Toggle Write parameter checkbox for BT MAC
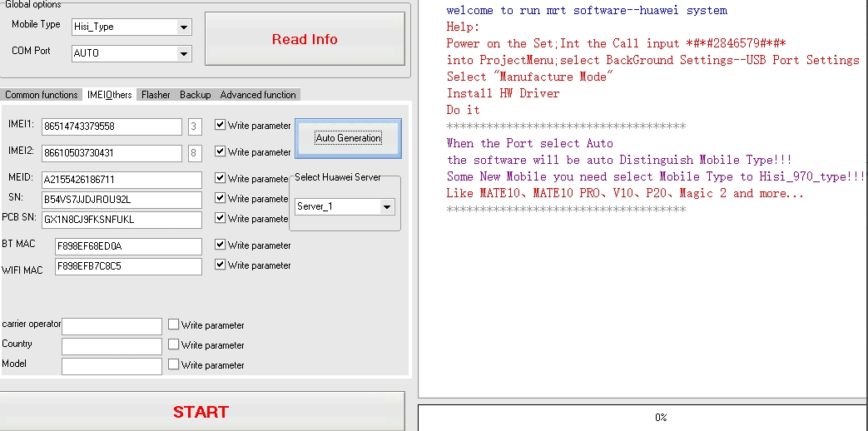The height and width of the screenshot is (431, 868). (x=221, y=245)
